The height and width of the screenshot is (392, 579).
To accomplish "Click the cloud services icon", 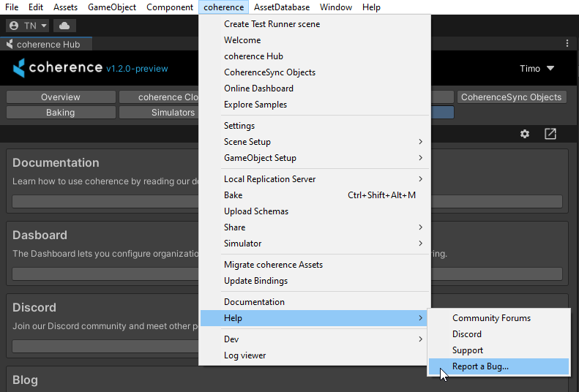I will click(64, 26).
